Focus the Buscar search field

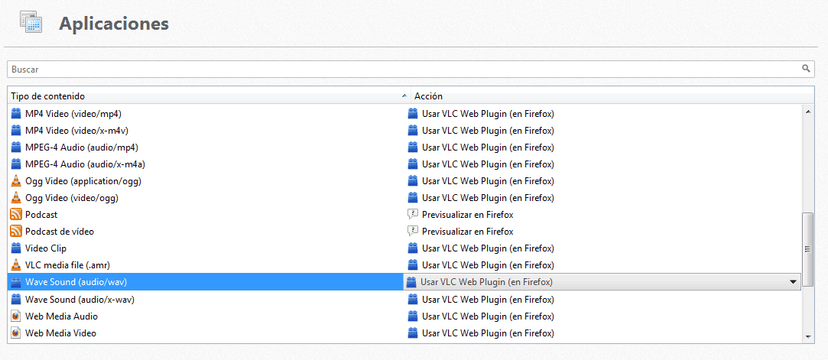pos(410,69)
